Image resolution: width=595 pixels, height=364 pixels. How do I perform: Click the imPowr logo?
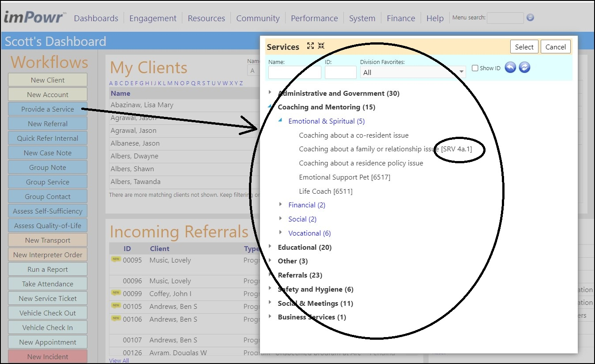click(35, 18)
